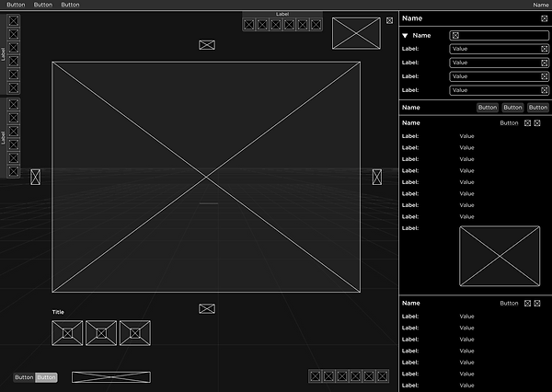
Task: Click the small icon above the main canvas
Action: point(207,45)
